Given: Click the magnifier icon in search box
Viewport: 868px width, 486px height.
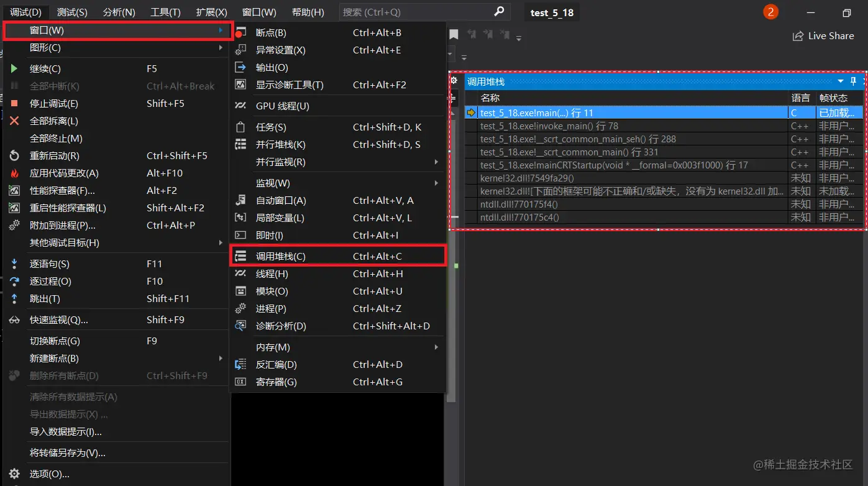Looking at the screenshot, I should click(499, 12).
